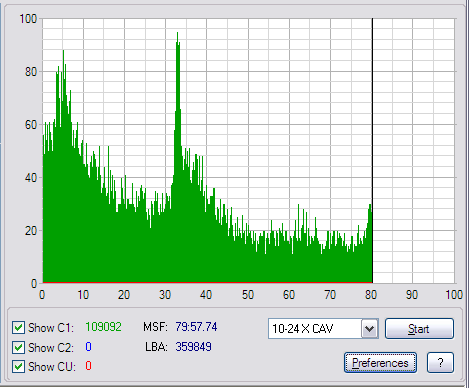Click the x-axis label 50

click(x=248, y=295)
